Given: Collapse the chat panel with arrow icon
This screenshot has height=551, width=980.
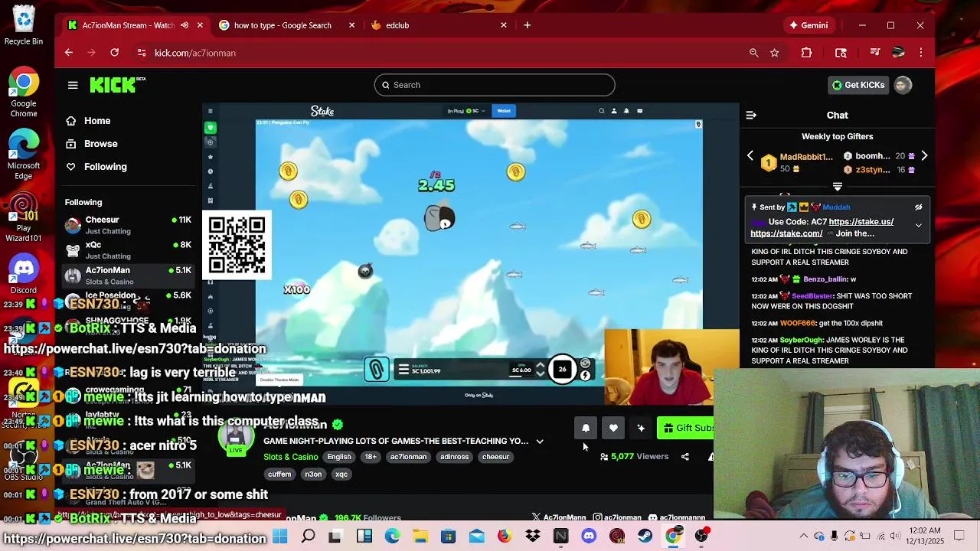Looking at the screenshot, I should coord(751,116).
